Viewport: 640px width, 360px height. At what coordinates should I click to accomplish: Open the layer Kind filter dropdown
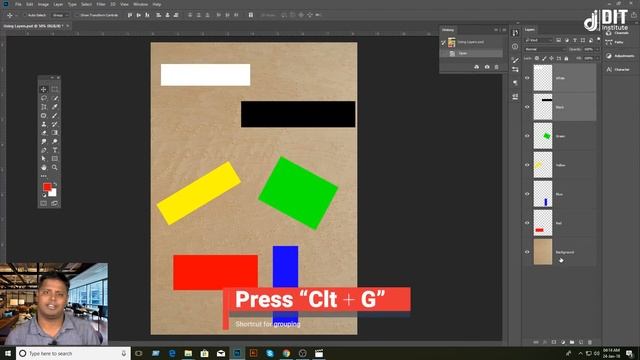click(x=539, y=40)
